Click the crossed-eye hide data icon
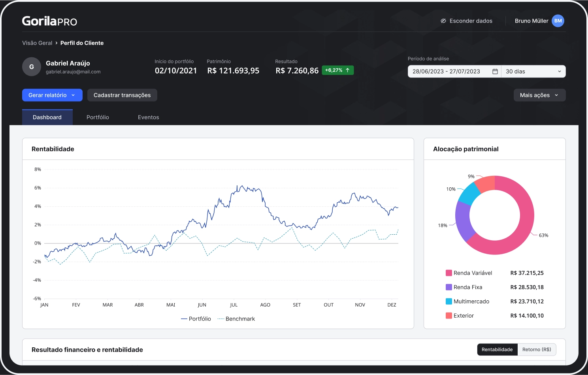The width and height of the screenshot is (588, 375). [x=443, y=21]
